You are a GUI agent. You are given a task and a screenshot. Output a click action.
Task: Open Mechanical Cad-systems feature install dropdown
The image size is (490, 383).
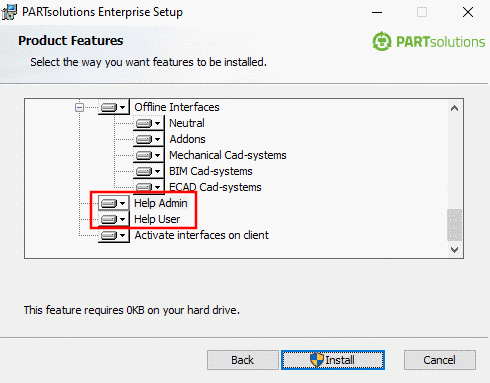click(148, 155)
